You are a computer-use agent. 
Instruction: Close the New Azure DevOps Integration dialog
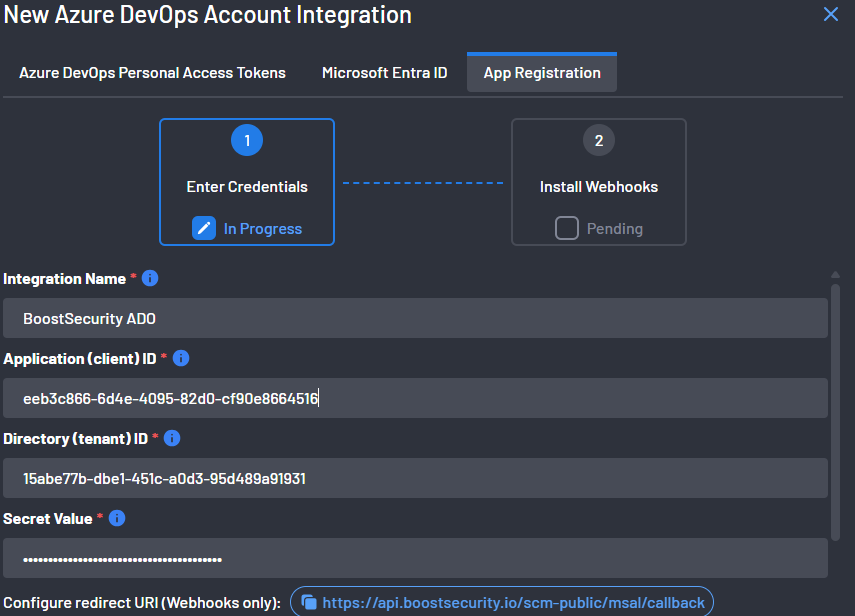[830, 15]
